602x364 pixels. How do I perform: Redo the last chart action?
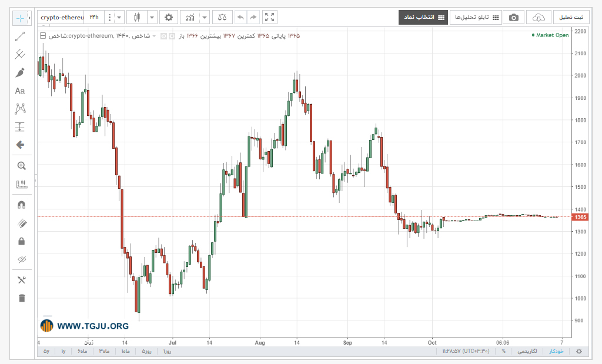click(253, 17)
